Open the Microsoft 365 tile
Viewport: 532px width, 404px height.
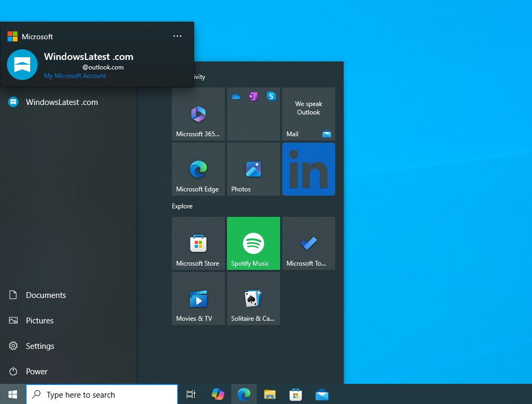coord(198,113)
